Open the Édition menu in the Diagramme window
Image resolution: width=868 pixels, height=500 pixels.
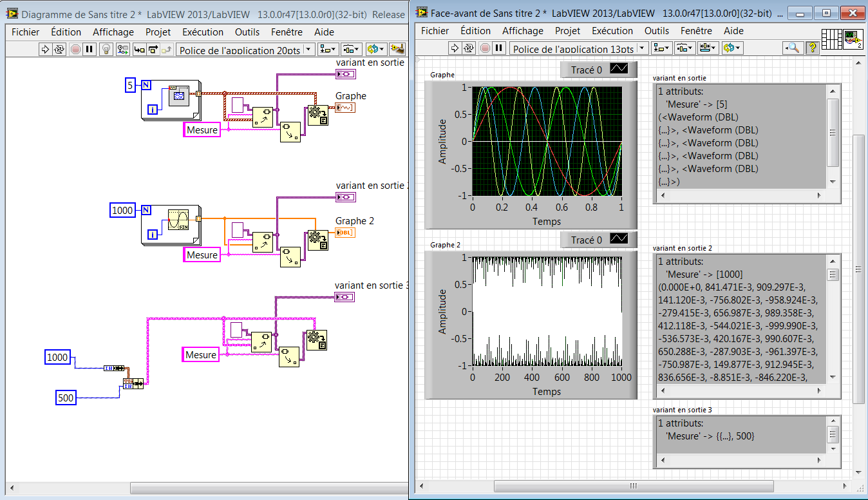pyautogui.click(x=66, y=32)
